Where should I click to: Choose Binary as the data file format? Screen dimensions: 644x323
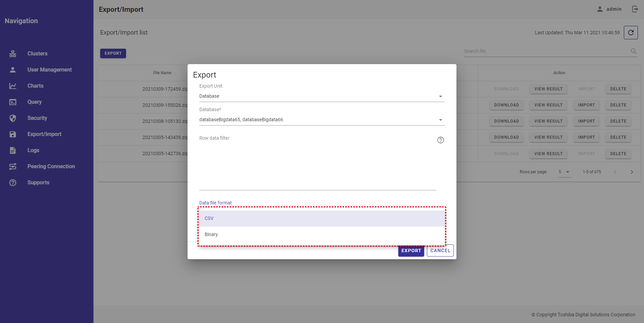pos(321,234)
